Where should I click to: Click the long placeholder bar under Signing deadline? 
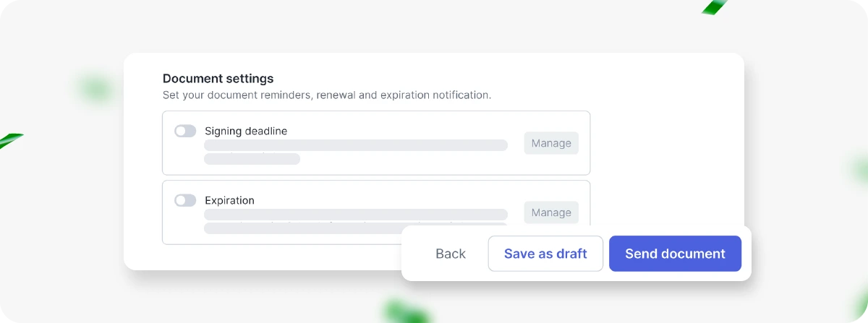point(356,145)
